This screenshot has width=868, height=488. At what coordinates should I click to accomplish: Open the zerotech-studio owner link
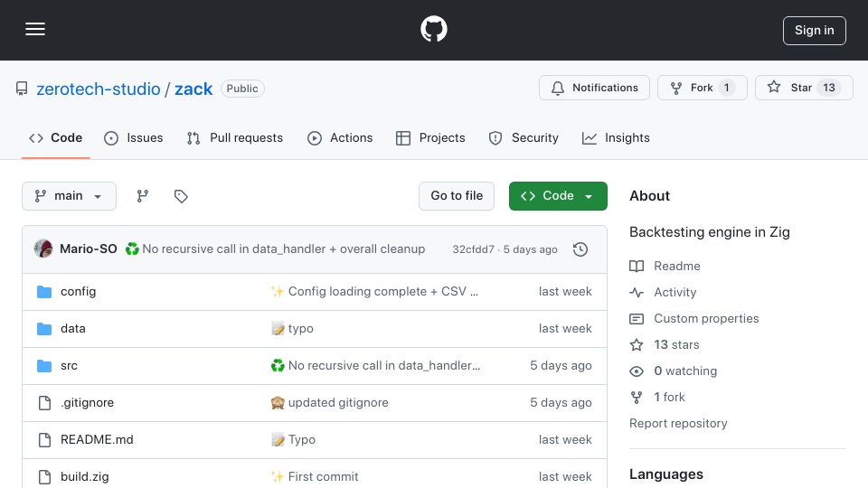point(98,89)
